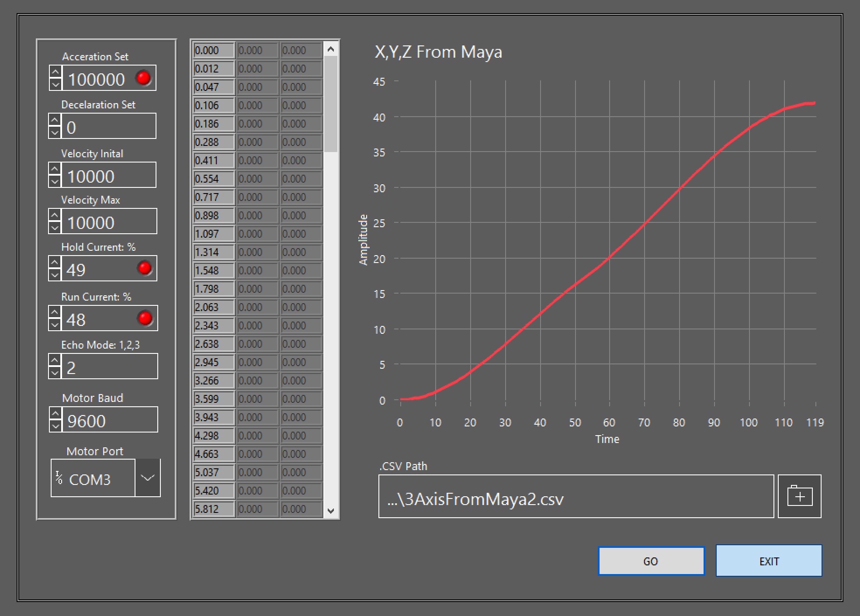Click the I/O icon in Motor Port field
Viewport: 860px width, 616px height.
tap(59, 478)
